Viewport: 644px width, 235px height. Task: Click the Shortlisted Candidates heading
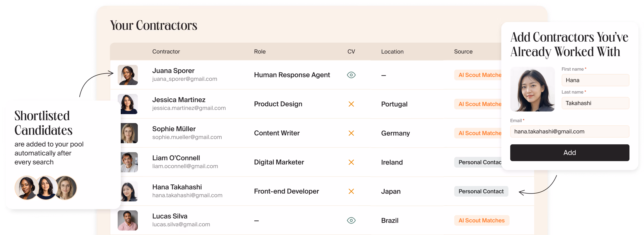[43, 123]
